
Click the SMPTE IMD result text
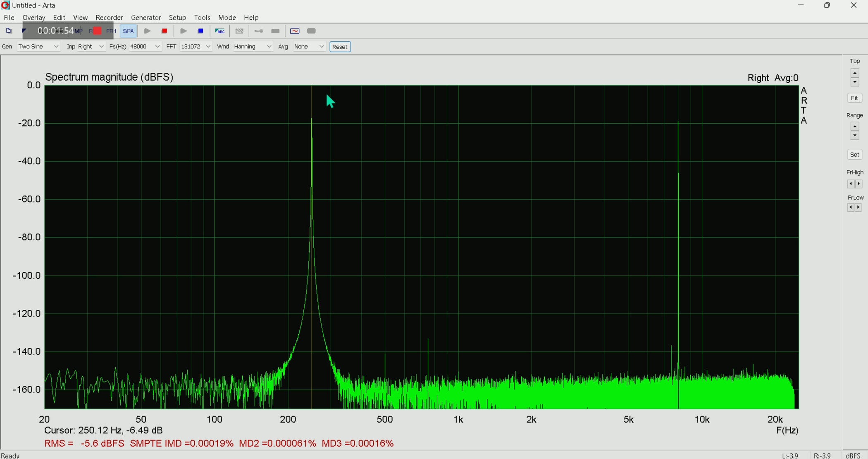[x=181, y=443]
